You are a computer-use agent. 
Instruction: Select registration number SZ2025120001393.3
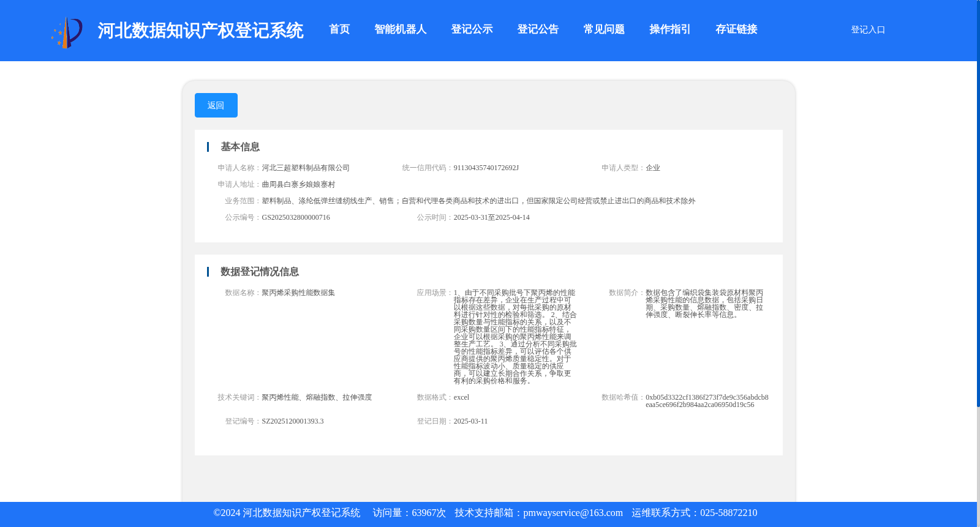(x=293, y=421)
